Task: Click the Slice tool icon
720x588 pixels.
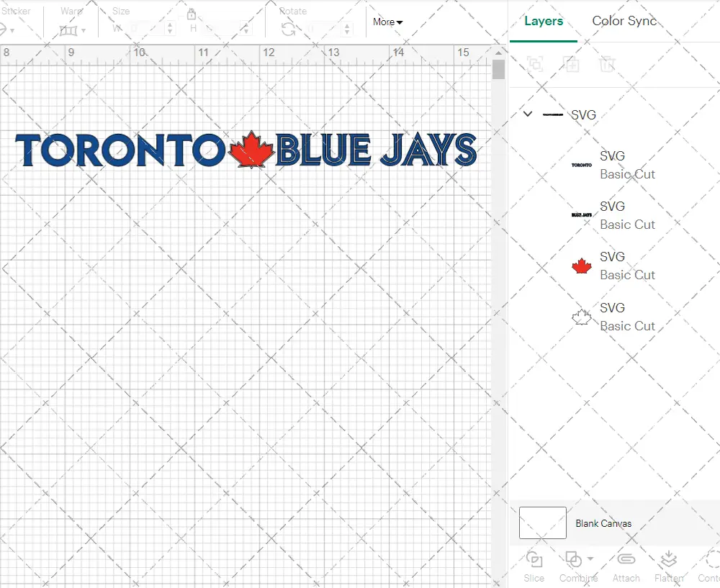Action: click(x=534, y=560)
